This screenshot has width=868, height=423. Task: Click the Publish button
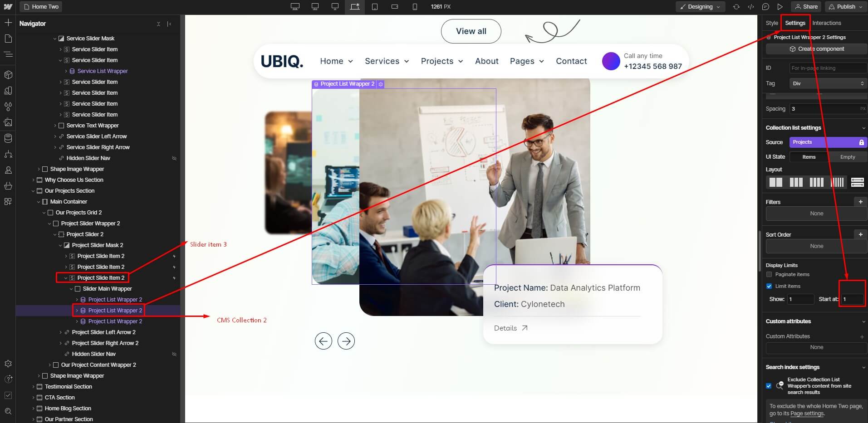[846, 7]
